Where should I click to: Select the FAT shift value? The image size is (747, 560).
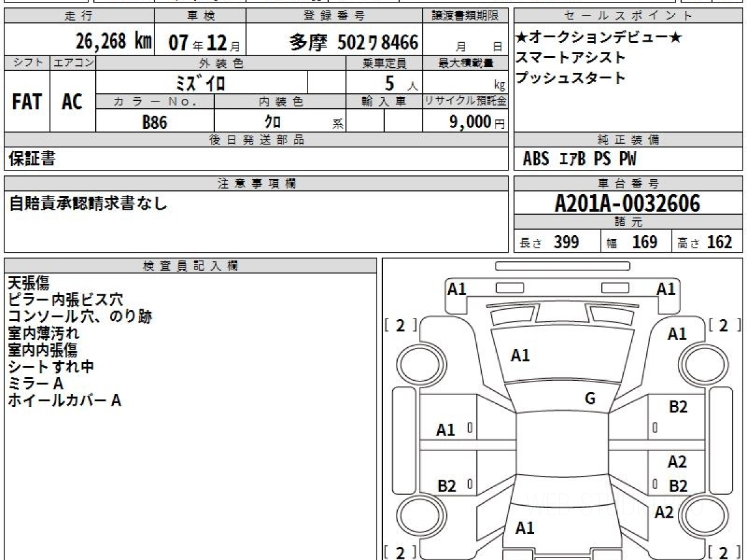(x=27, y=102)
